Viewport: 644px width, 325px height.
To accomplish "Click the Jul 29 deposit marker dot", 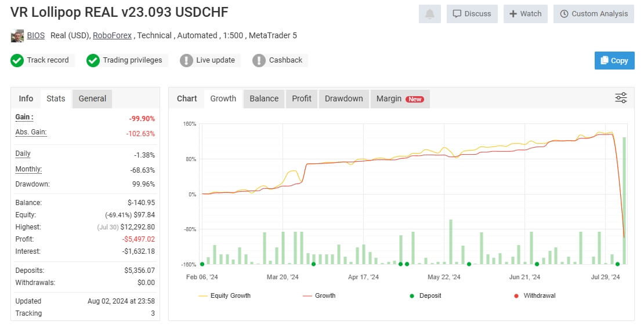I will (x=617, y=264).
